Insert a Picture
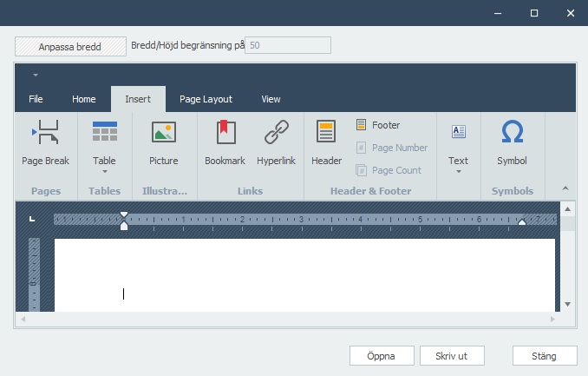588x376 pixels. pyautogui.click(x=164, y=144)
